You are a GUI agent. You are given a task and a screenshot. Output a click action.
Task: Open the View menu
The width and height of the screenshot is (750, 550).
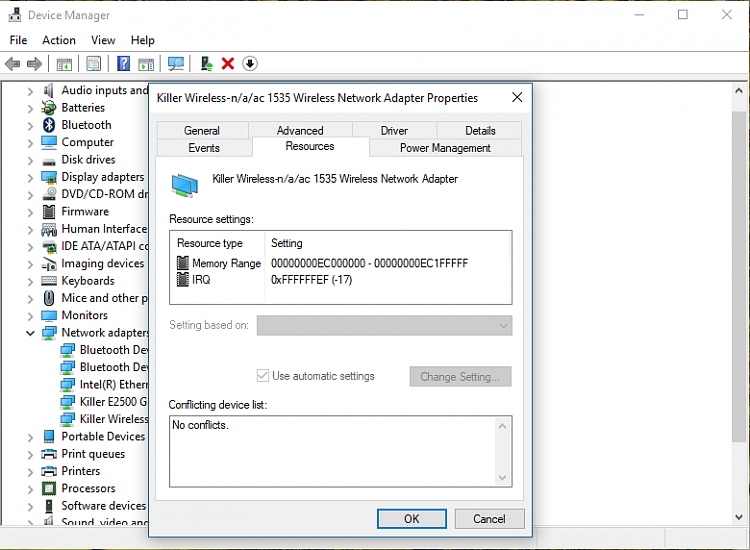pos(103,40)
